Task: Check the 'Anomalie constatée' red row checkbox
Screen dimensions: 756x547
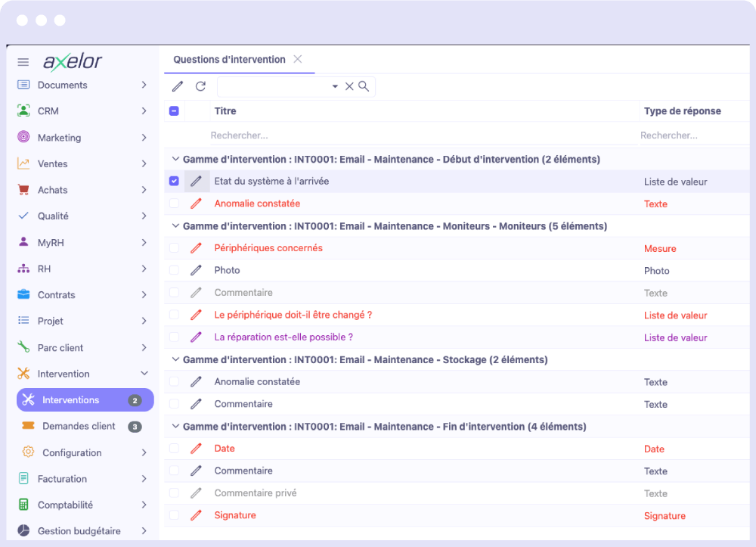Action: tap(174, 204)
